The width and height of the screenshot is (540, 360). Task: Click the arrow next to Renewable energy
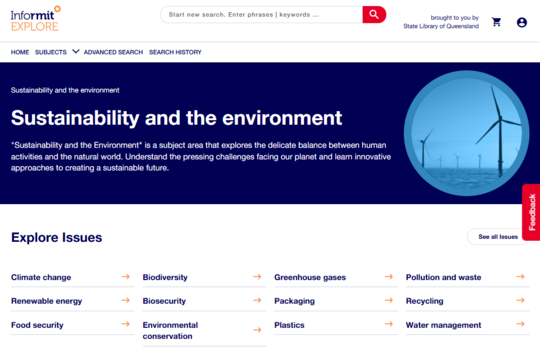[x=126, y=300]
